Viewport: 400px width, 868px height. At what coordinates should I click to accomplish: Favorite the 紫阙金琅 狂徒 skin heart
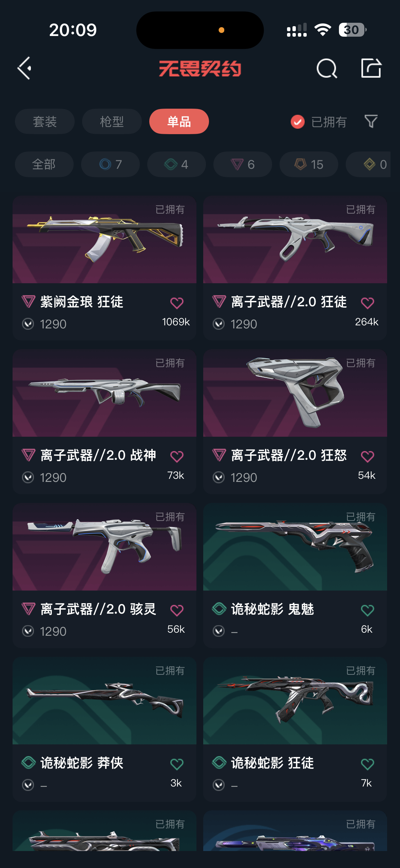[x=177, y=303]
